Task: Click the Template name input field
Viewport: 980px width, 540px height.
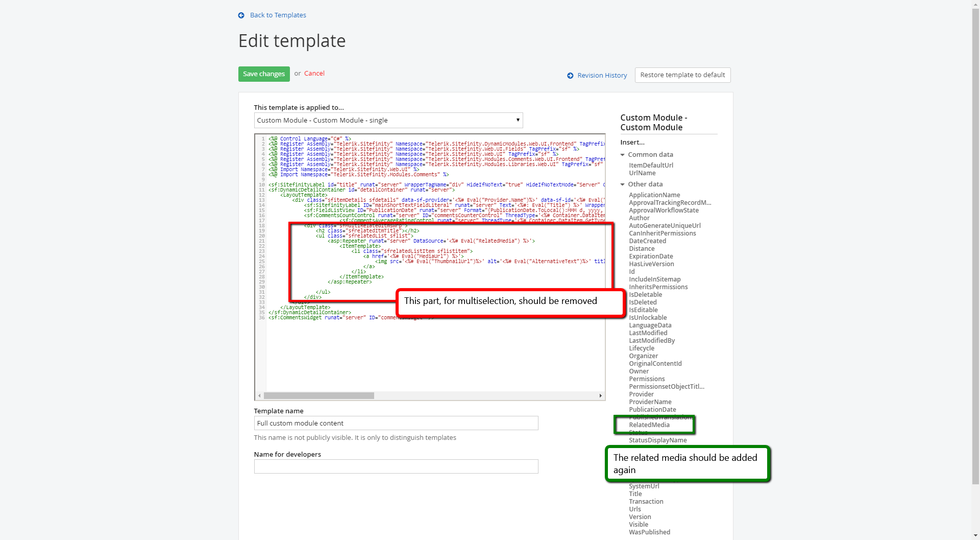Action: point(396,423)
